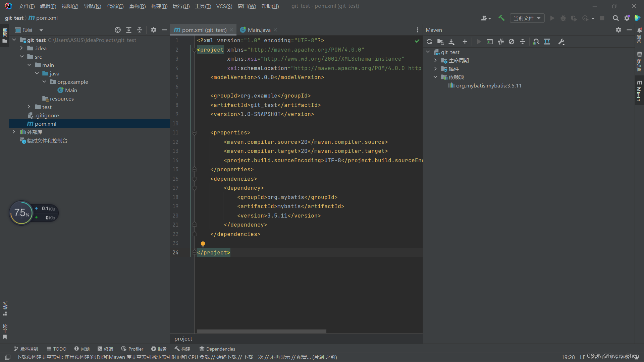Open the VCS(S) menu

(x=224, y=6)
